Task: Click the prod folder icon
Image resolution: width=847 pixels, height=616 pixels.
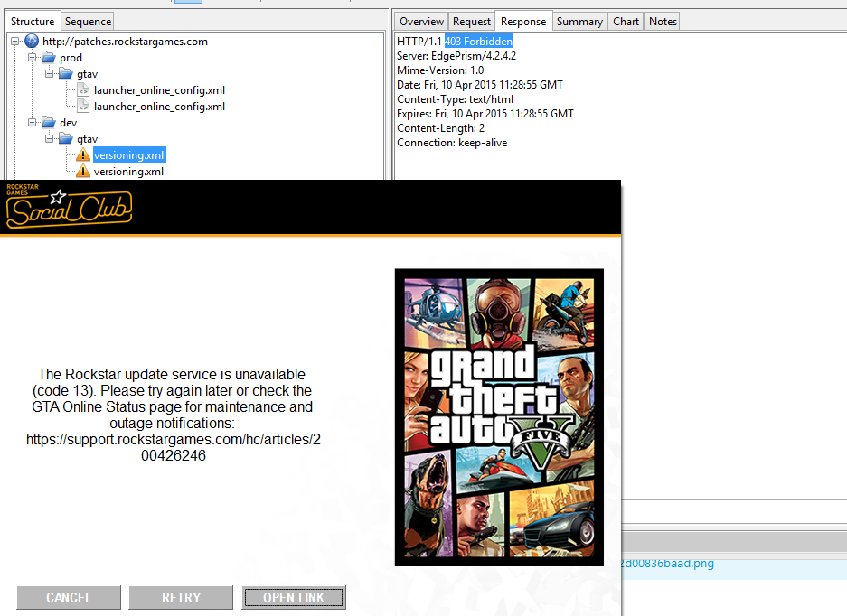Action: tap(49, 57)
